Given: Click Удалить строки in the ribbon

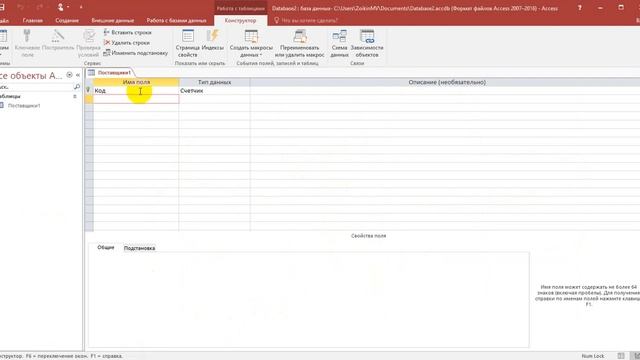Looking at the screenshot, I should [x=127, y=42].
